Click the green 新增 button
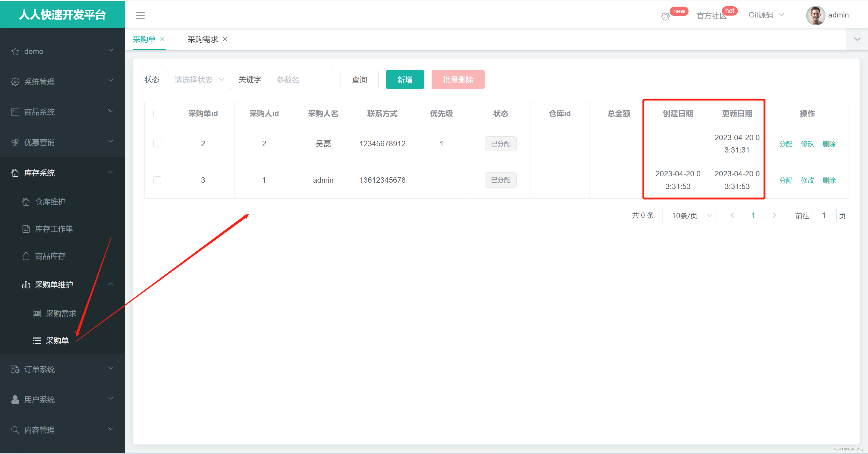868x454 pixels. click(405, 80)
